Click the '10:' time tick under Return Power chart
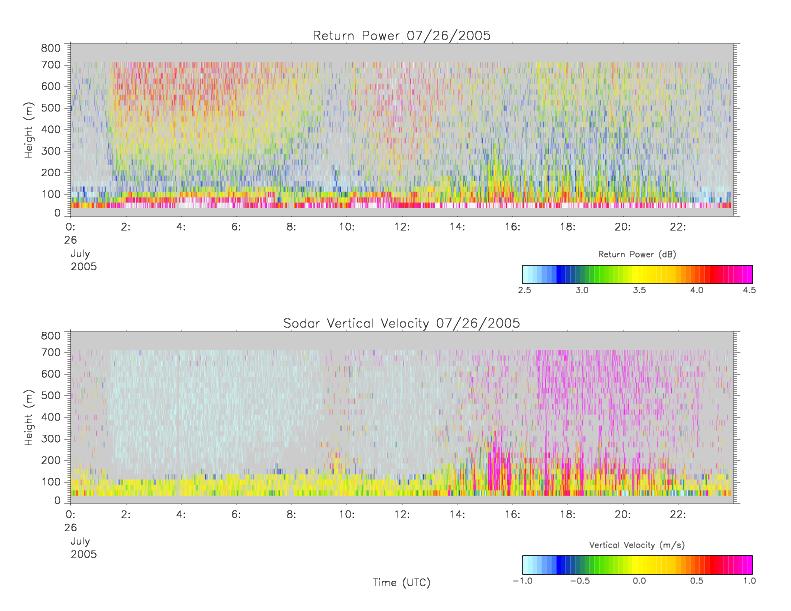This screenshot has width=791, height=611. click(346, 227)
